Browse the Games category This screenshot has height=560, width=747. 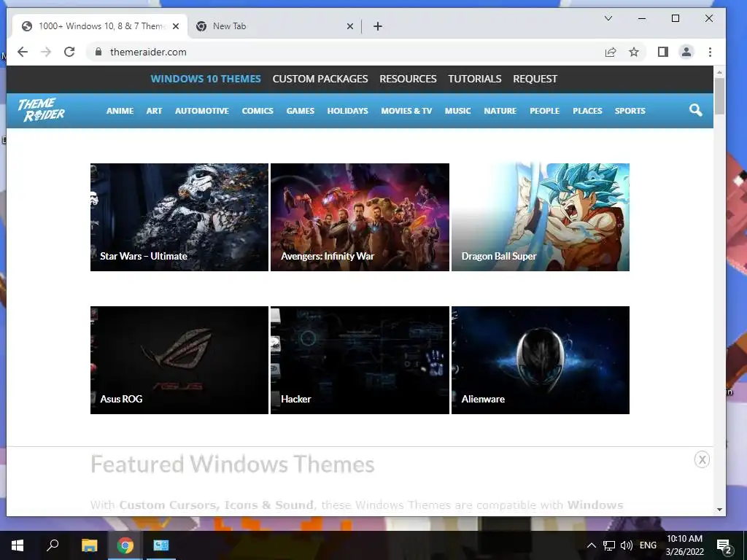coord(300,111)
